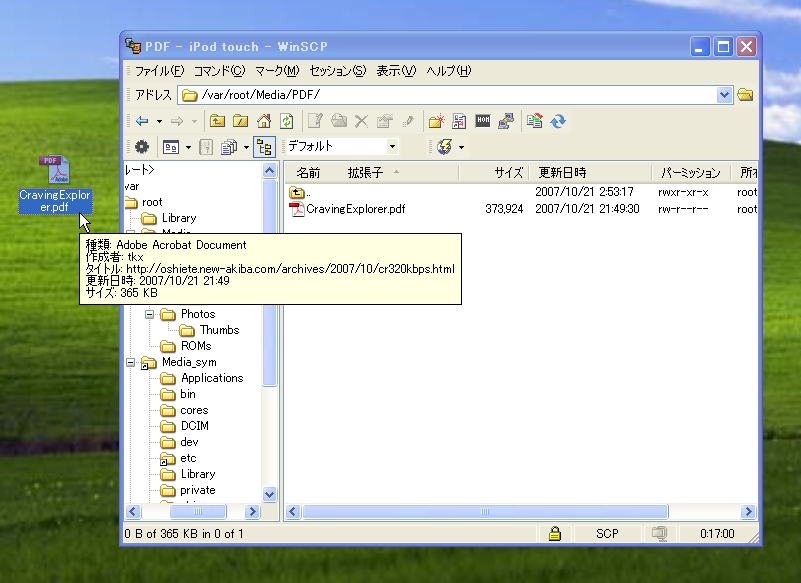
Task: Select the Thumbs folder in the tree
Action: [219, 330]
